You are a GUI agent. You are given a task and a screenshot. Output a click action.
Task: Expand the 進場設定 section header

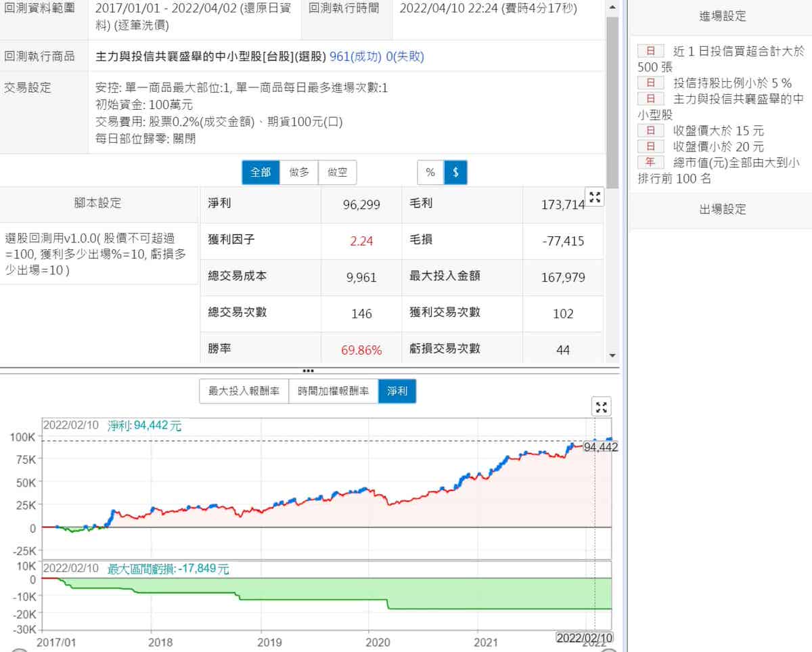click(x=722, y=17)
